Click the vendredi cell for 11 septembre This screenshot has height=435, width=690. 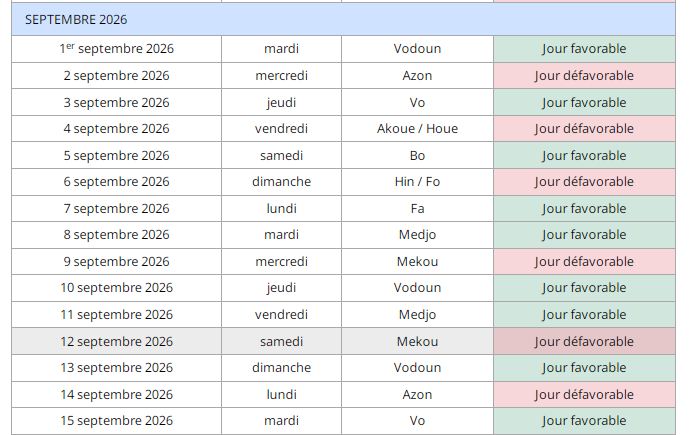pyautogui.click(x=281, y=314)
